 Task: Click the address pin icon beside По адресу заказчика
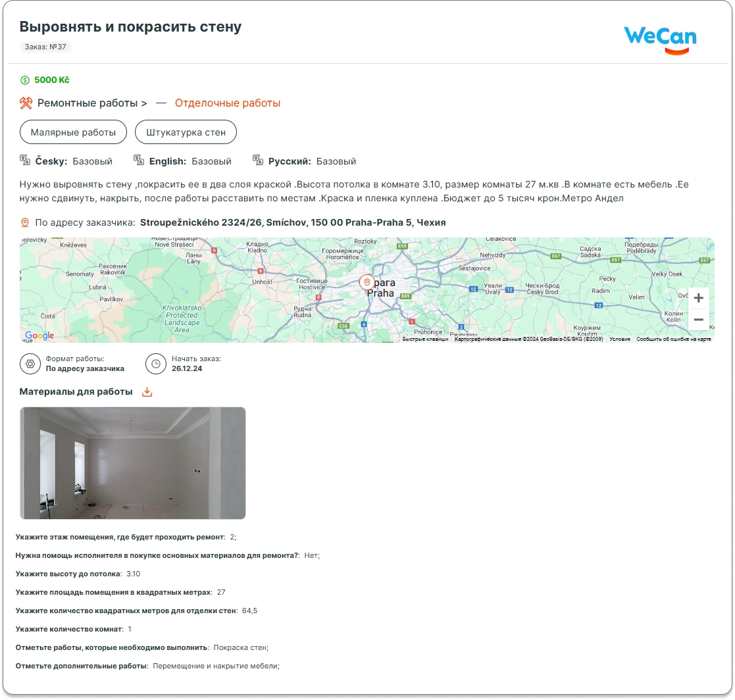coord(25,222)
